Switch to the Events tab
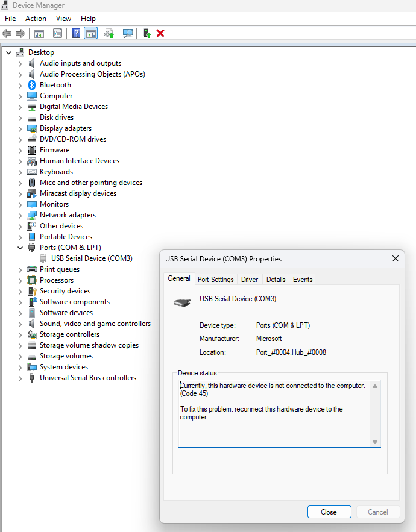 click(303, 279)
